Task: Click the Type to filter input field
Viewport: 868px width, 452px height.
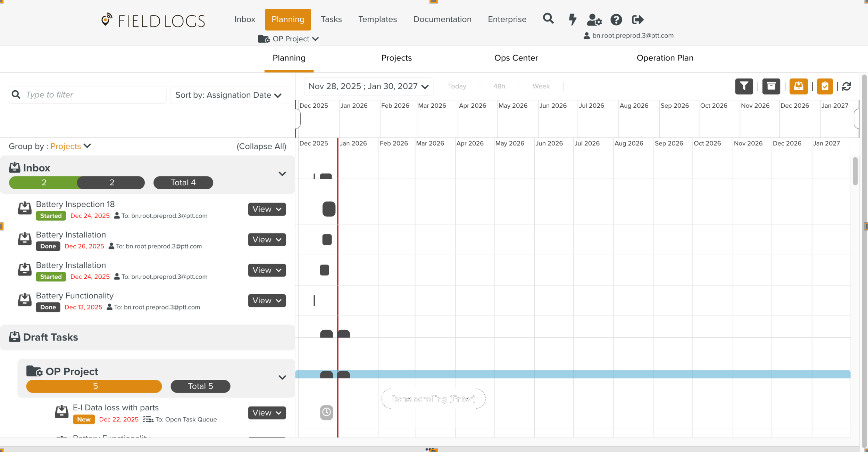Action: (x=94, y=95)
